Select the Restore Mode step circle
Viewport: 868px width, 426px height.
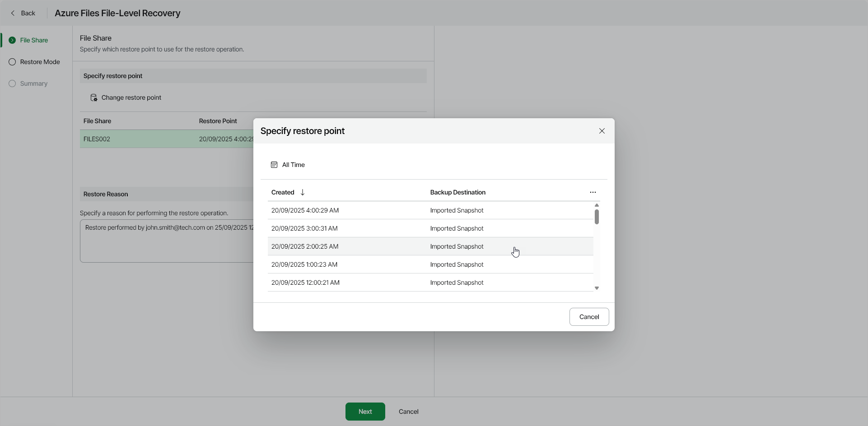(x=12, y=62)
